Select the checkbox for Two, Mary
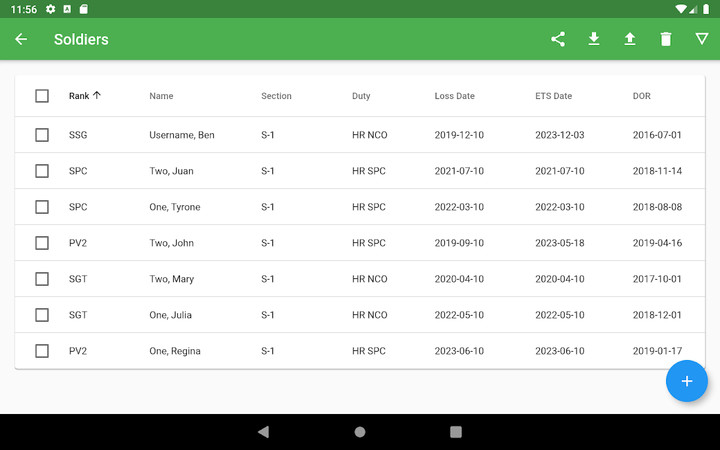The image size is (720, 450). coord(42,279)
